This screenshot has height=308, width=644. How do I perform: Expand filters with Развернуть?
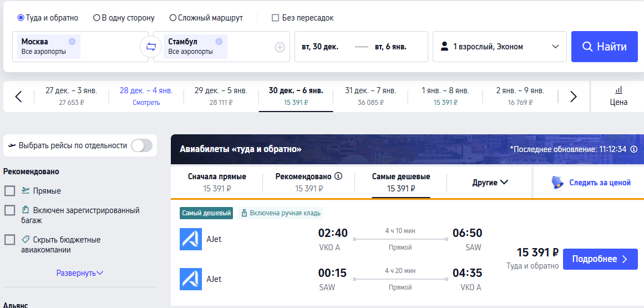point(80,272)
